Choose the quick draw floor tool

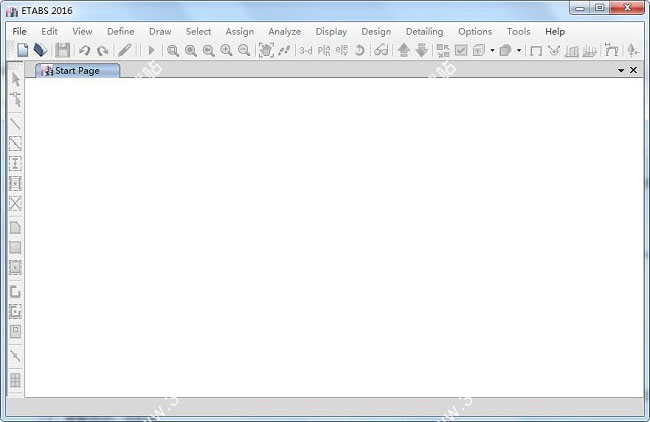(x=15, y=267)
